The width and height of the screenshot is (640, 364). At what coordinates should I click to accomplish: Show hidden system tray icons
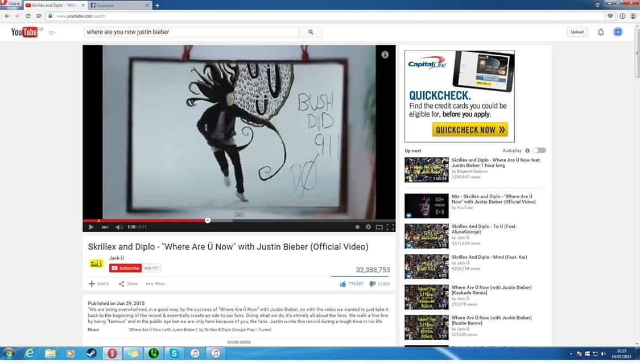(571, 354)
